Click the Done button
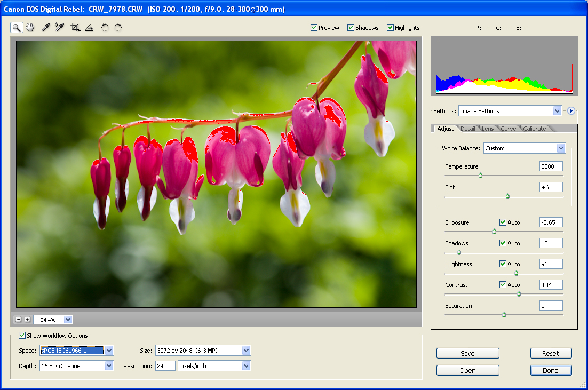The height and width of the screenshot is (390, 588). tap(551, 370)
